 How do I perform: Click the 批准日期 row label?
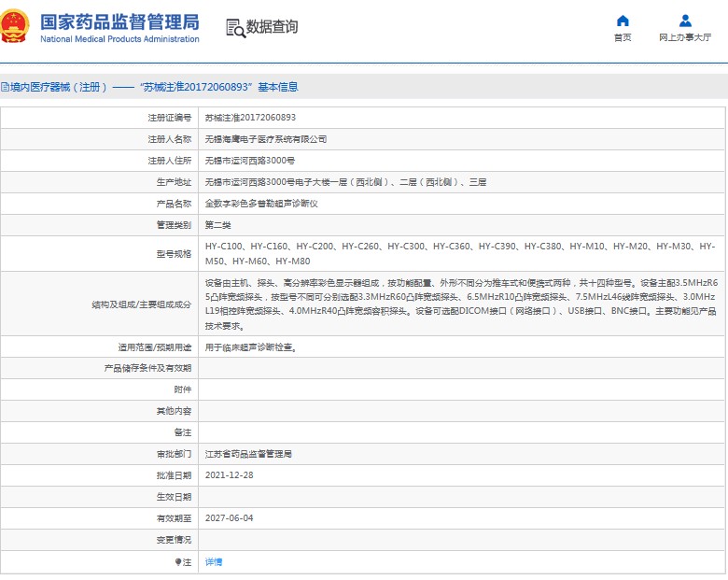[x=174, y=475]
